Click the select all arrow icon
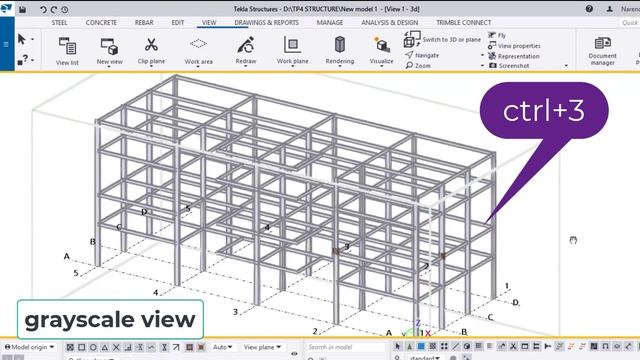This screenshot has width=640, height=360. (x=398, y=347)
